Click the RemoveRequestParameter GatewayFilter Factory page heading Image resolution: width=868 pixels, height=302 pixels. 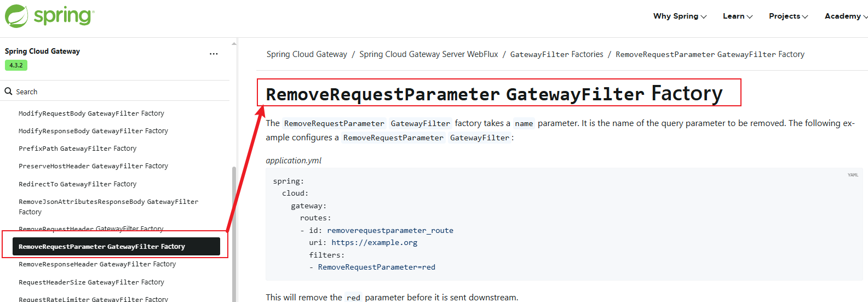tap(494, 94)
